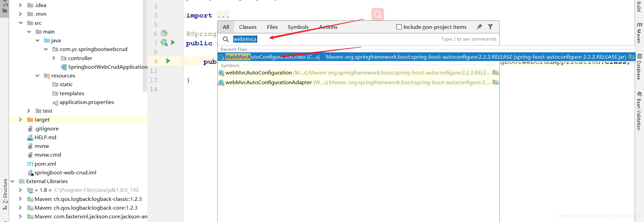Switch to the Symbols tab
This screenshot has height=222, width=644.
(x=298, y=27)
